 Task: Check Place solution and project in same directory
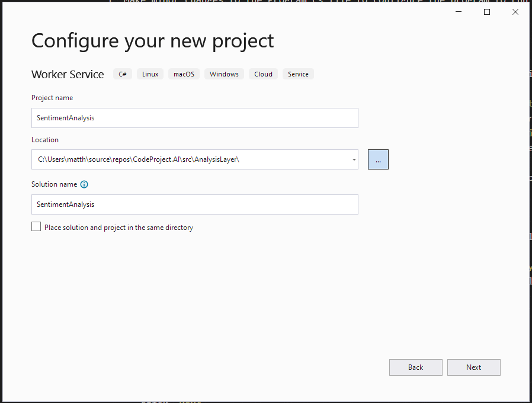pyautogui.click(x=36, y=226)
